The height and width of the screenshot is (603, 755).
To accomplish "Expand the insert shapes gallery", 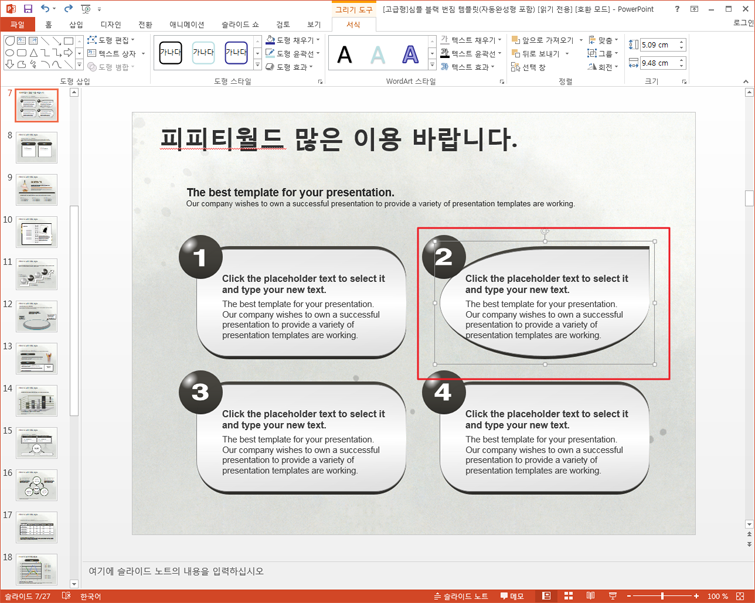I will [79, 65].
